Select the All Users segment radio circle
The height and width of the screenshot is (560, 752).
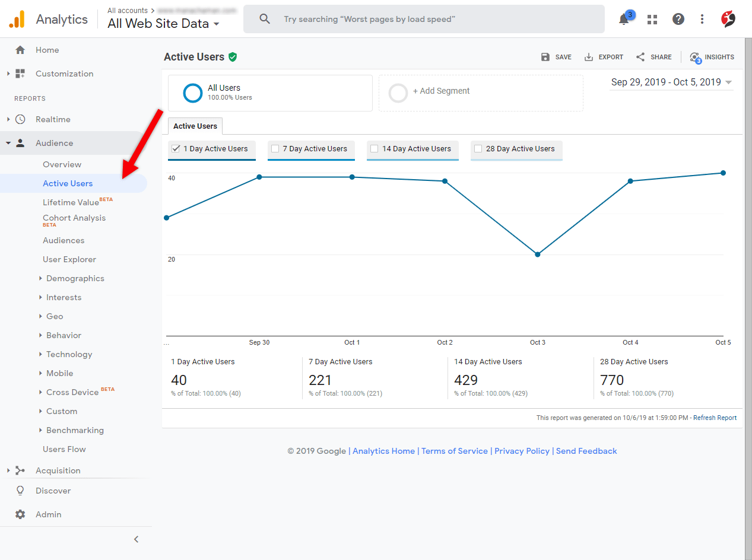(x=192, y=93)
